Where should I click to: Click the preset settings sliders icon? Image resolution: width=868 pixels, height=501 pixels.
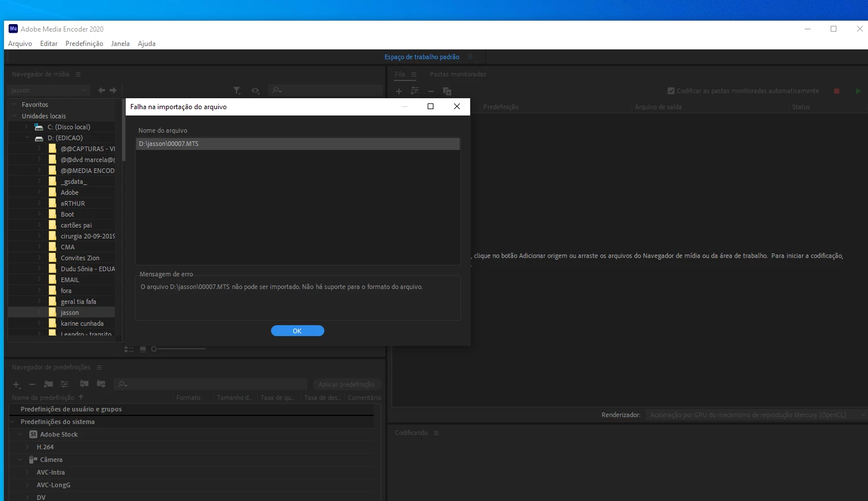pyautogui.click(x=64, y=384)
